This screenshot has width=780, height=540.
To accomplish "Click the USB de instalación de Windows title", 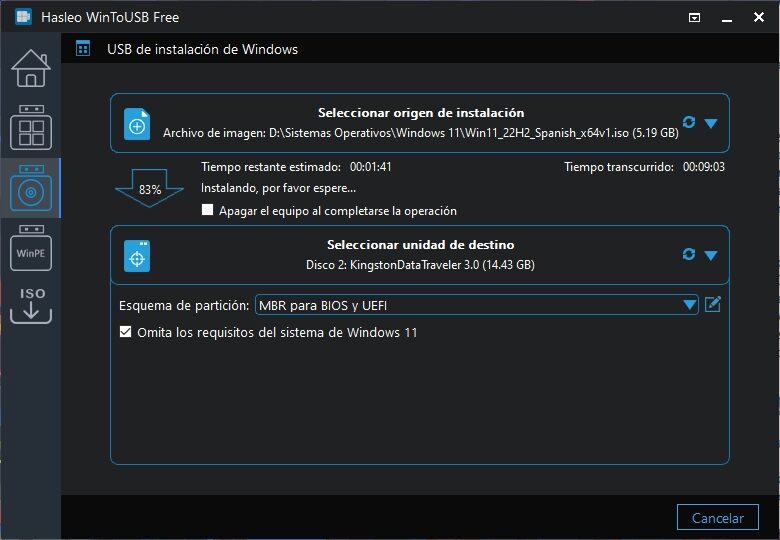I will (x=202, y=49).
